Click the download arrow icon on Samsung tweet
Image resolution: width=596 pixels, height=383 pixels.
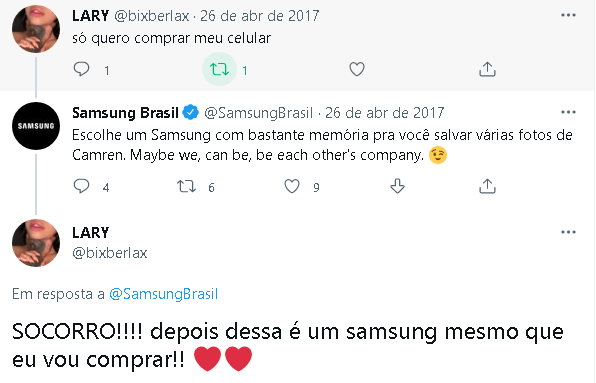[x=397, y=186]
